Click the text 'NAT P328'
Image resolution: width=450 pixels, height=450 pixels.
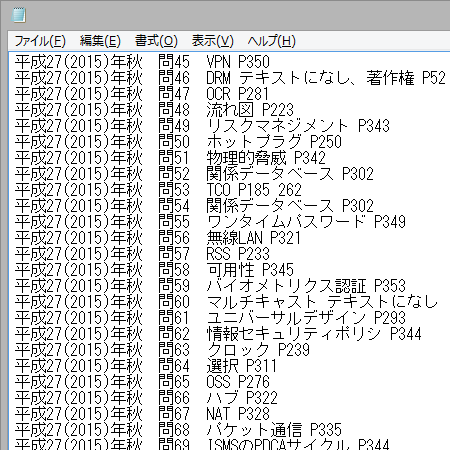tap(238, 414)
